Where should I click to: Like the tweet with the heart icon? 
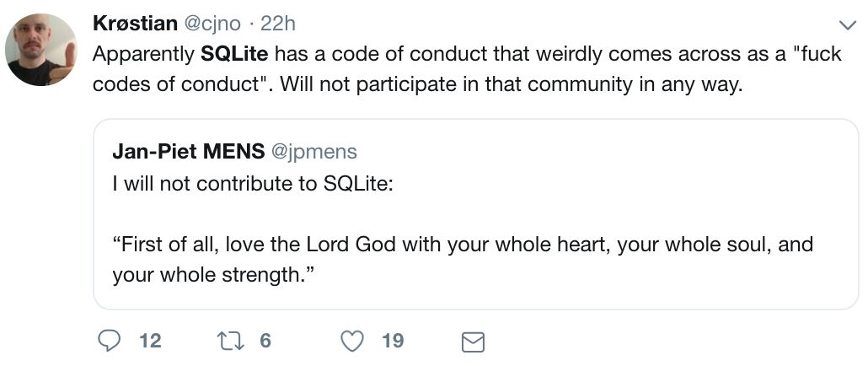tap(352, 341)
